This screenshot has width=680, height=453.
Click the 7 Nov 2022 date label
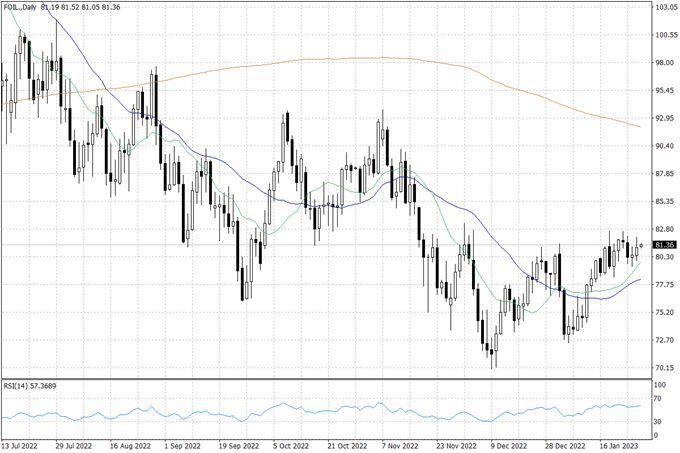click(398, 445)
